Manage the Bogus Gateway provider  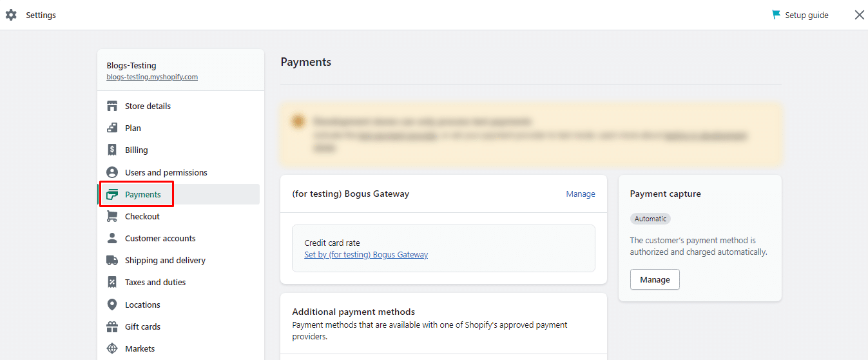point(580,194)
